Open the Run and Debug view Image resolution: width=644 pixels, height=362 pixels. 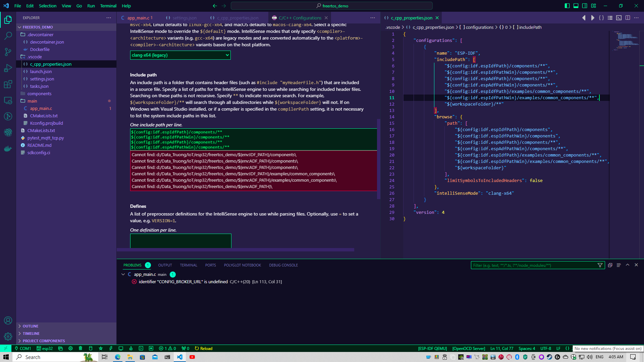coord(8,68)
